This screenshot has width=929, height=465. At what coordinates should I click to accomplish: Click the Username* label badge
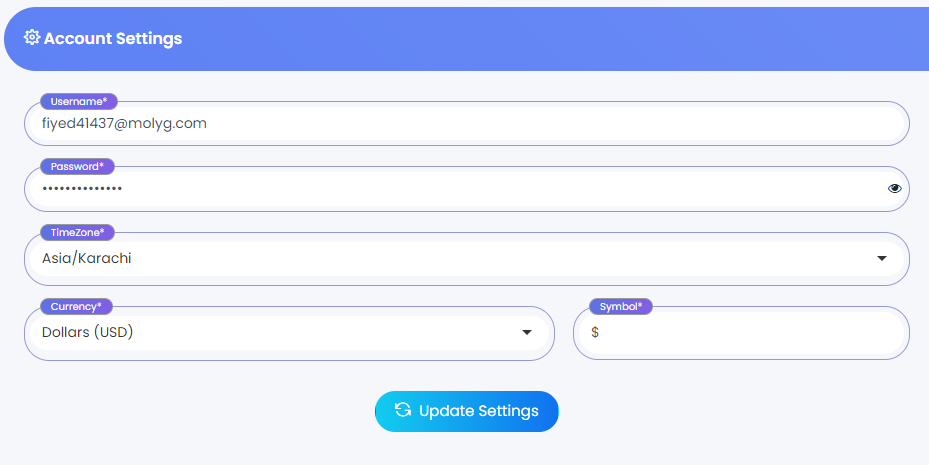[79, 101]
